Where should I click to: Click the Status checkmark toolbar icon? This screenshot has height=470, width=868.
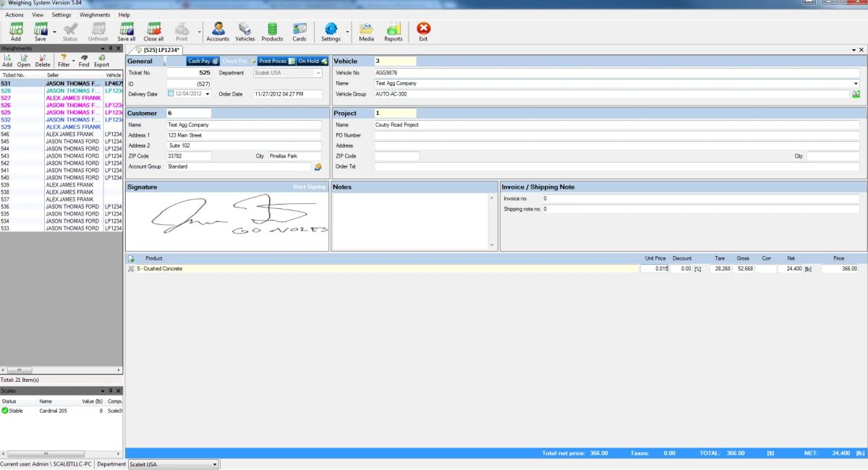70,31
